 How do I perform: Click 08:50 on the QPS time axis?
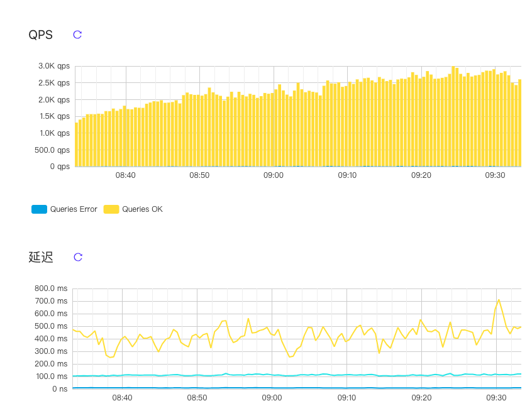click(199, 175)
